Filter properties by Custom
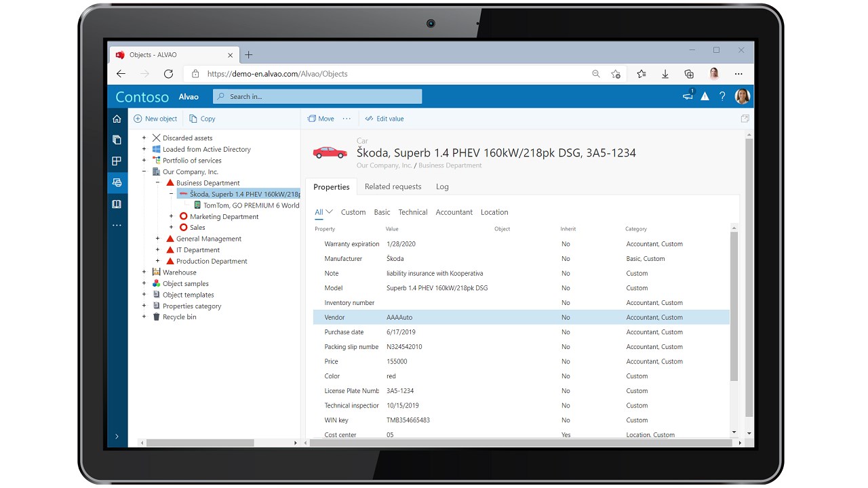The height and width of the screenshot is (488, 868). pyautogui.click(x=353, y=212)
